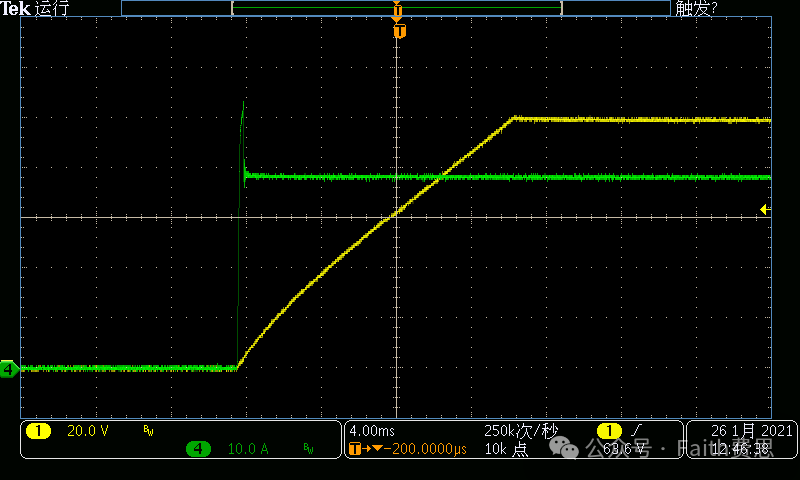Image resolution: width=800 pixels, height=480 pixels.
Task: Click the -200.0000µs trigger delay value
Action: [425, 449]
